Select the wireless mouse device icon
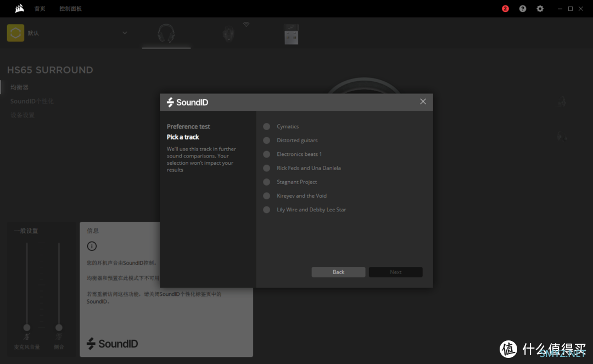The width and height of the screenshot is (593, 364). point(228,35)
